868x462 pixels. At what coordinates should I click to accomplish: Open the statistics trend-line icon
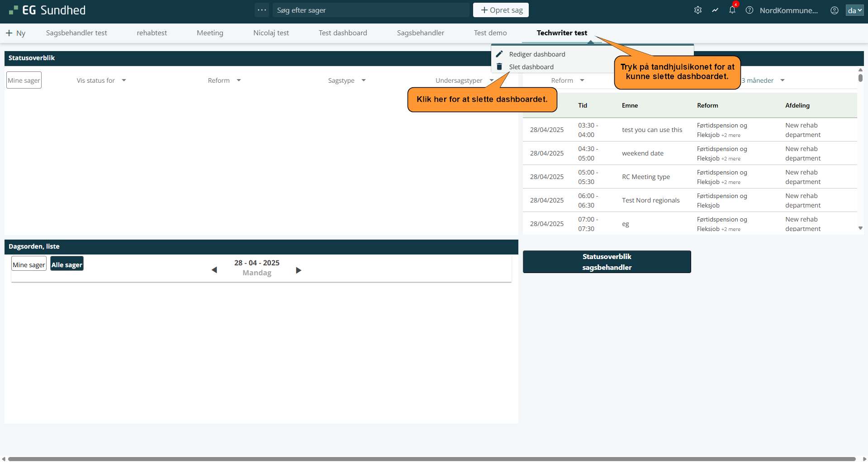click(715, 10)
